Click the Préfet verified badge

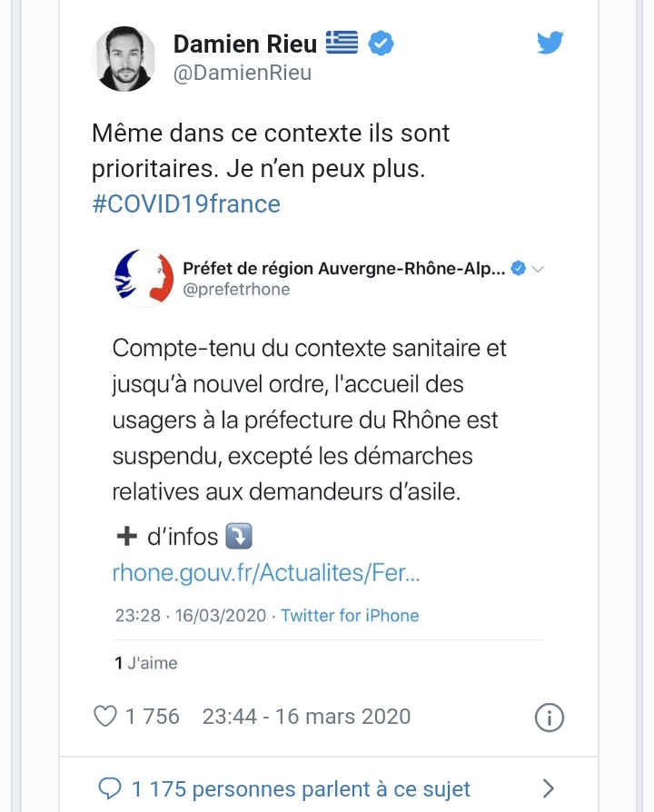pyautogui.click(x=519, y=269)
